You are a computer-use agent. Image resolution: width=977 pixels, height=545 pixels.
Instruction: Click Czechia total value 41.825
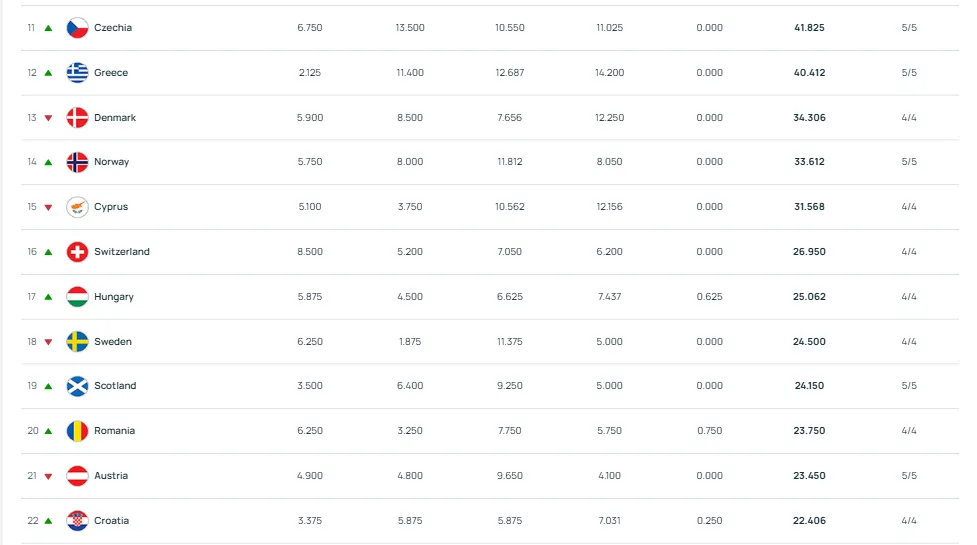pyautogui.click(x=809, y=28)
